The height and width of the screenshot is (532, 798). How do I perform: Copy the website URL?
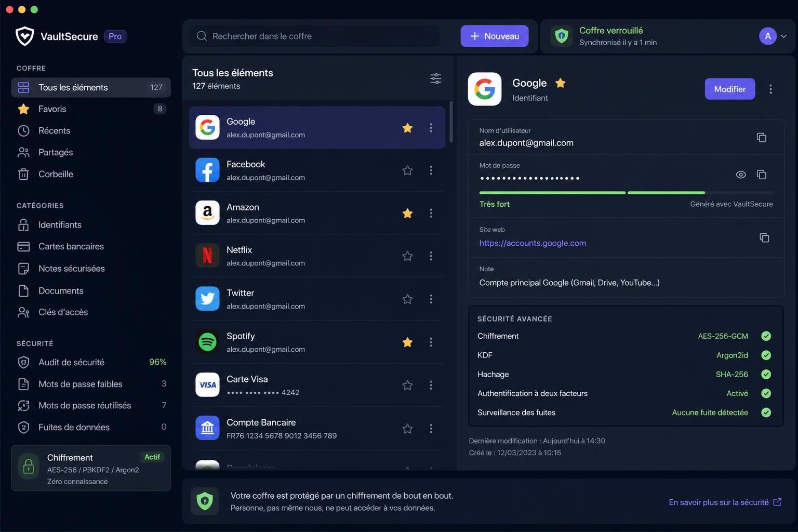(x=764, y=237)
